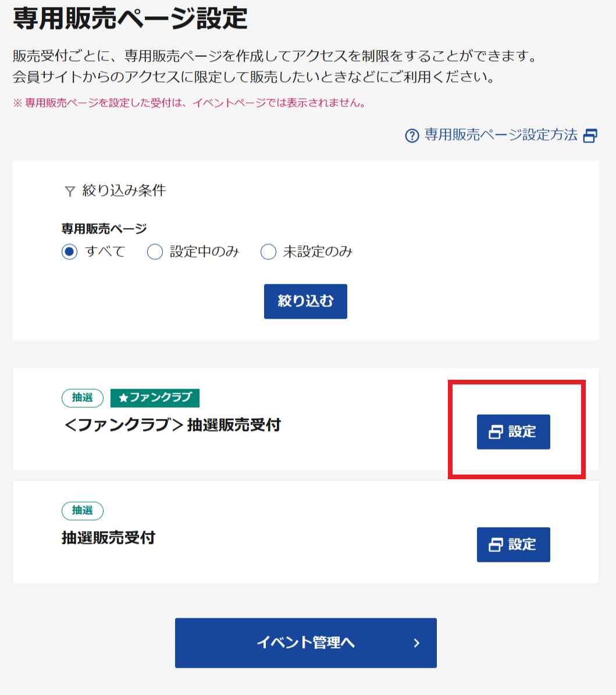Click the external link icon beside 専用販売ページ設定方法
The height and width of the screenshot is (695, 616).
pos(591,135)
